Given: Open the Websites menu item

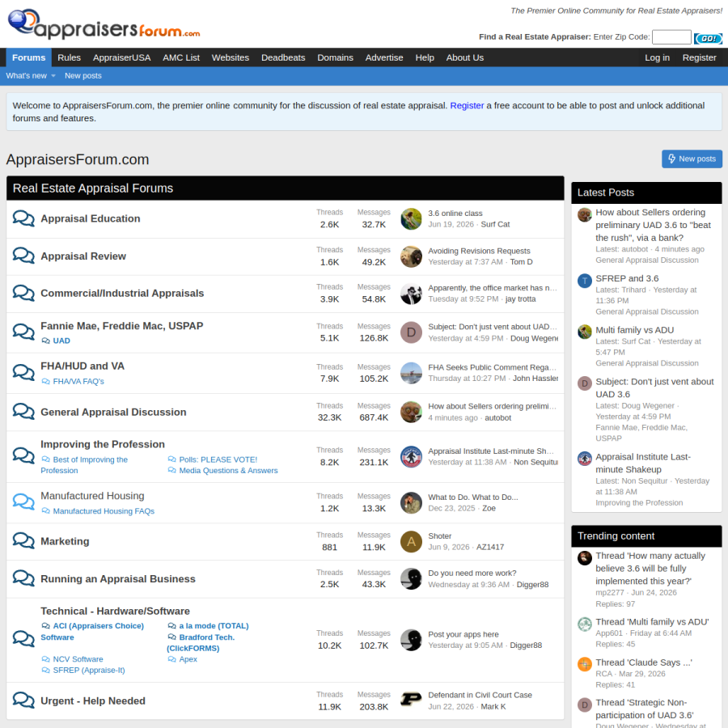Looking at the screenshot, I should [x=231, y=57].
